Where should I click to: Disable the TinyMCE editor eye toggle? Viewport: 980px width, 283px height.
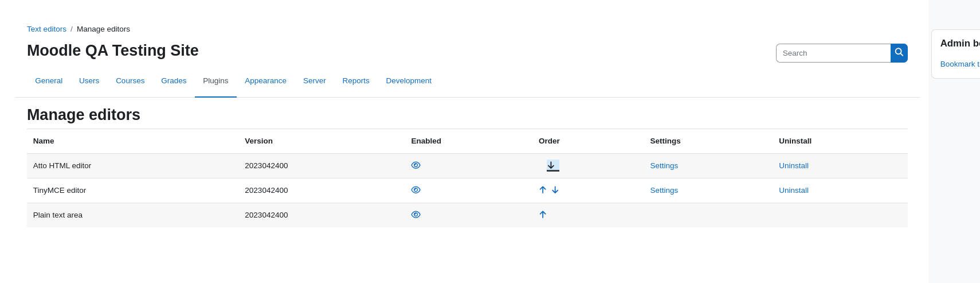click(x=416, y=190)
